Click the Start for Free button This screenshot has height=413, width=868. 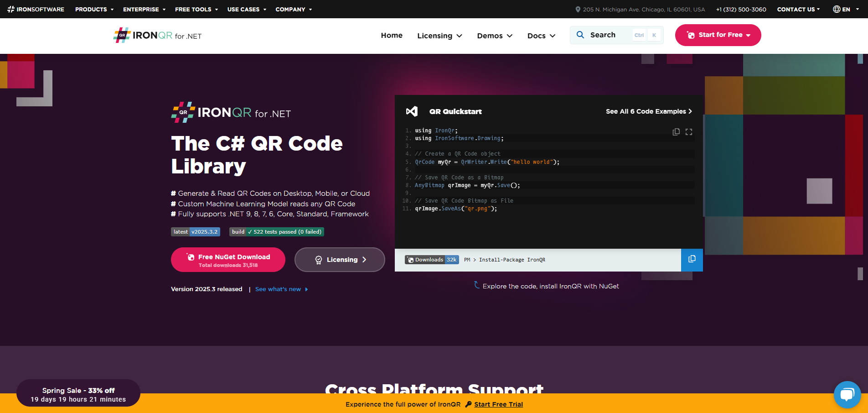(x=718, y=35)
